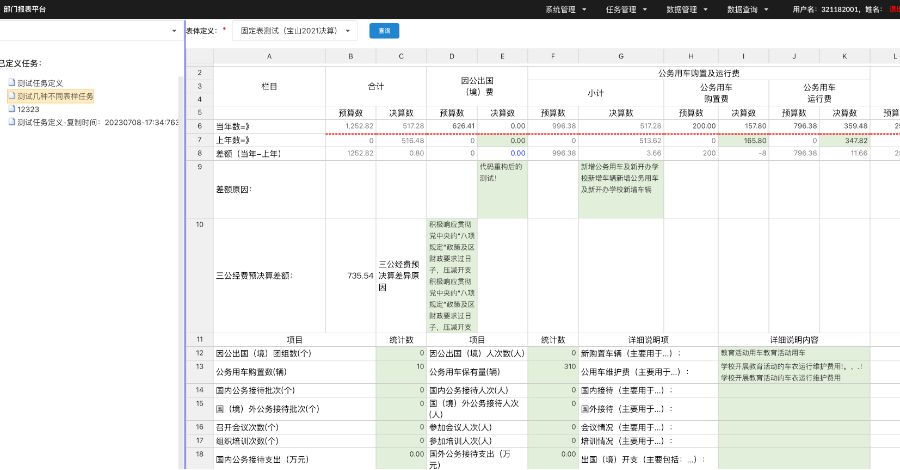Select row header 6
The image size is (900, 470).
[200, 126]
